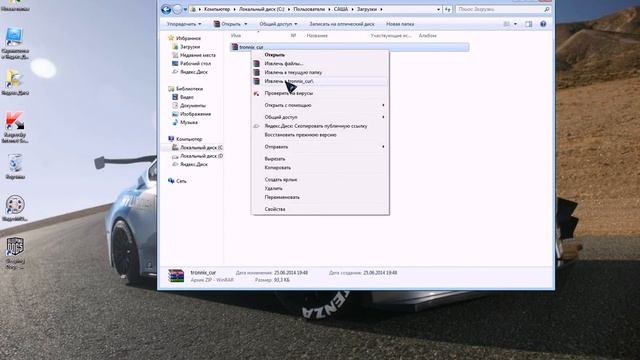Go forward with the Explorer forward arrow
640x360 pixels.
pos(178,9)
